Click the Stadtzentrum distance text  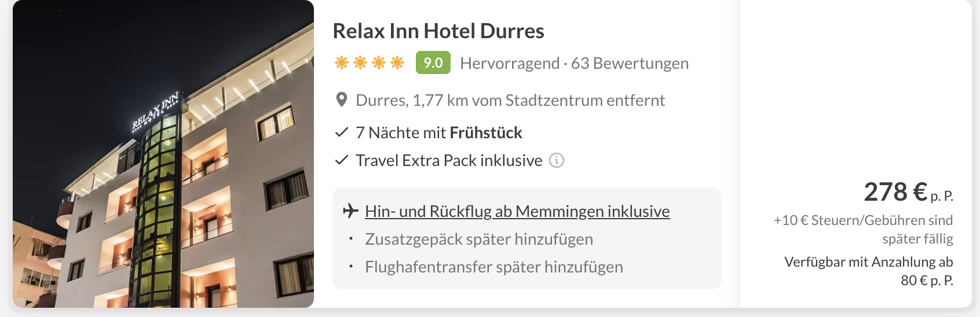point(510,100)
